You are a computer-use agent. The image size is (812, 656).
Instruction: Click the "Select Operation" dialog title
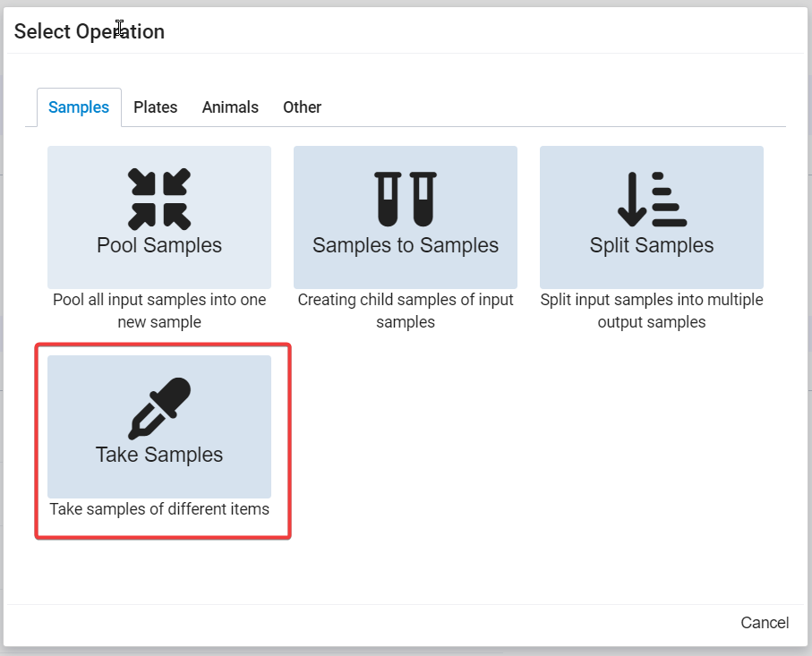coord(90,31)
